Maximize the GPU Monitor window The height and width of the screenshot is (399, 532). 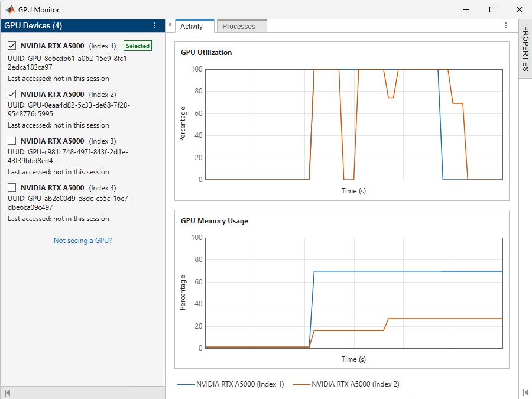tap(492, 9)
